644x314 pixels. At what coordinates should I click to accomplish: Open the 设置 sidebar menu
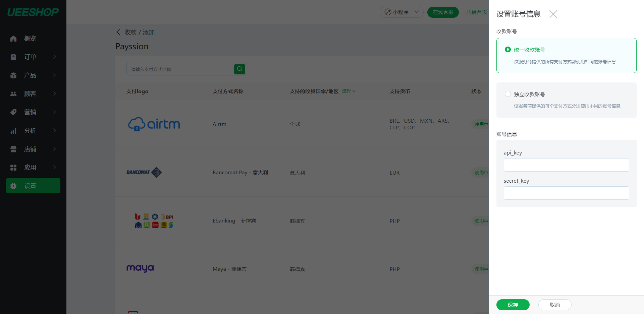click(x=33, y=186)
